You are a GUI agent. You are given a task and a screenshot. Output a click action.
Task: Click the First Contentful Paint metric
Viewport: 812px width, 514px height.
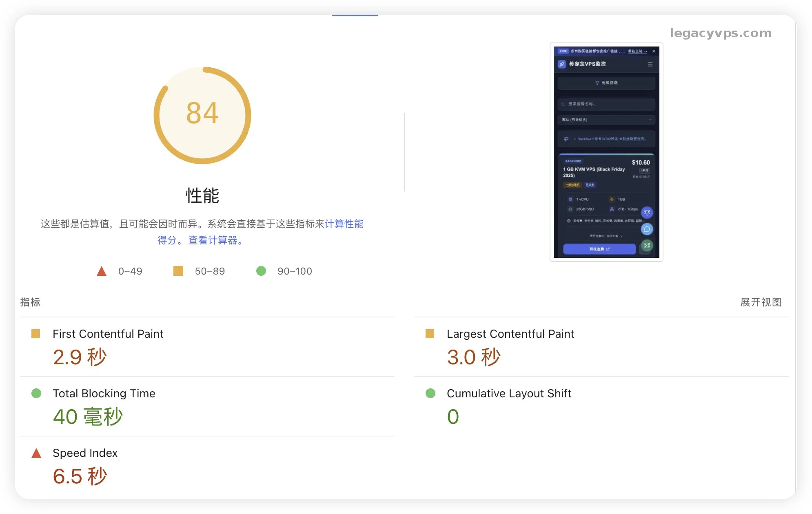pos(108,334)
